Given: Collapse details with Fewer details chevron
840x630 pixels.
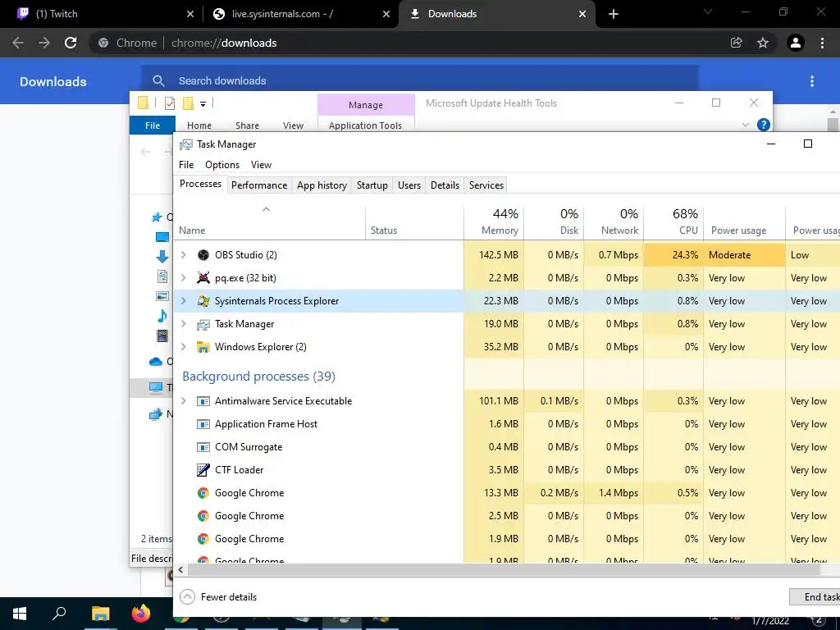Looking at the screenshot, I should [187, 597].
